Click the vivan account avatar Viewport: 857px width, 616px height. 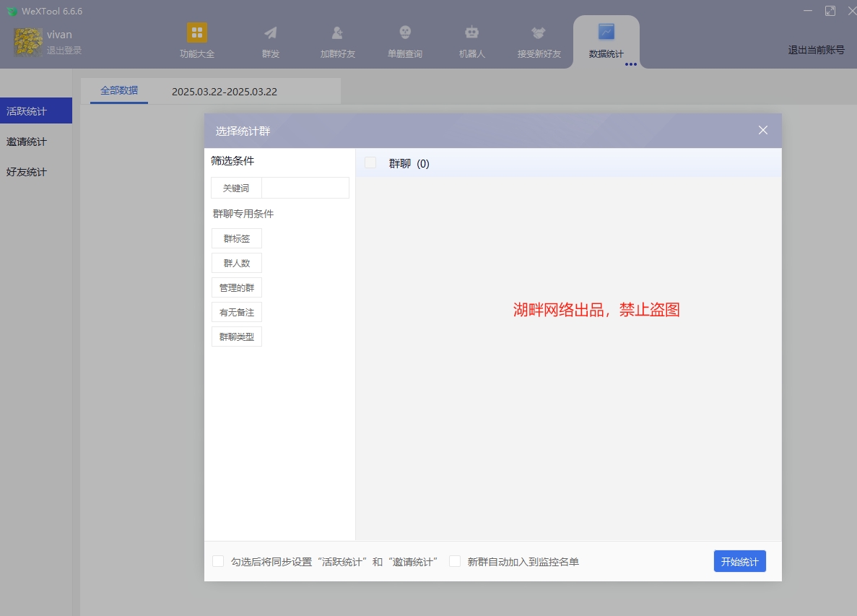27,41
